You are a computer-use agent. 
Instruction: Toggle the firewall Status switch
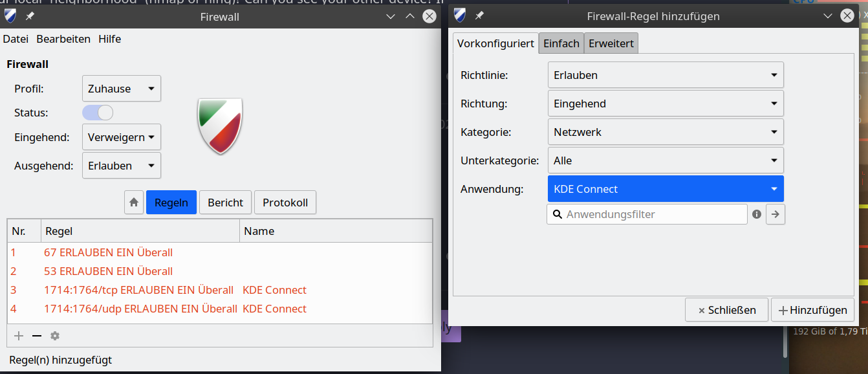pos(98,113)
